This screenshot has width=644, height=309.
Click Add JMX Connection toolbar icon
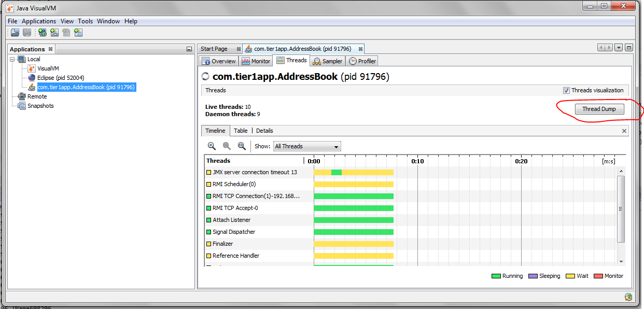pyautogui.click(x=54, y=33)
